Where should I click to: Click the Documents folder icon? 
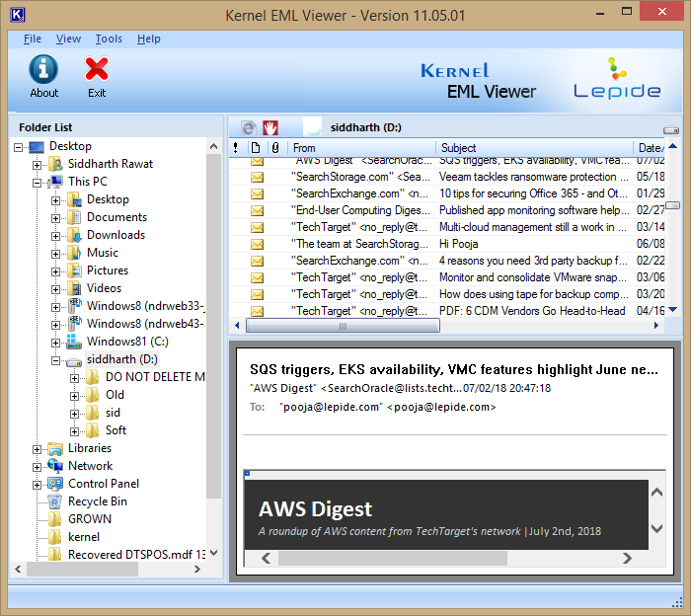(74, 217)
